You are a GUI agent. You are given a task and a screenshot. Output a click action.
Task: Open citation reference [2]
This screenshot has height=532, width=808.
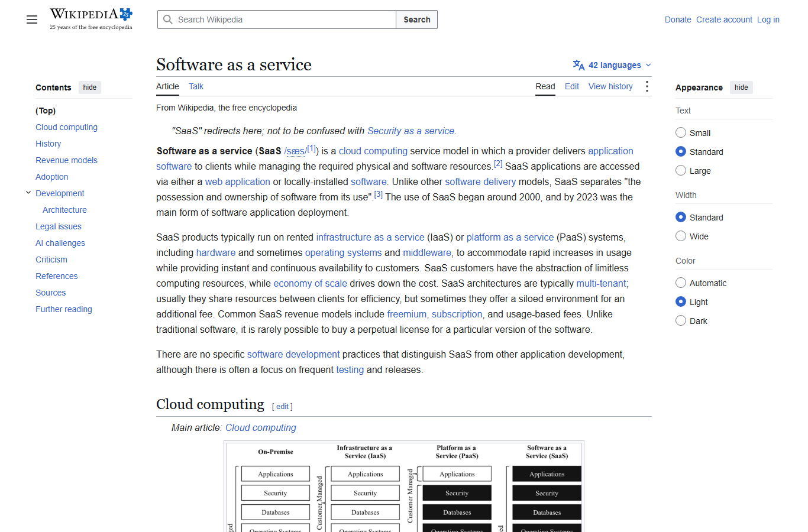(498, 164)
